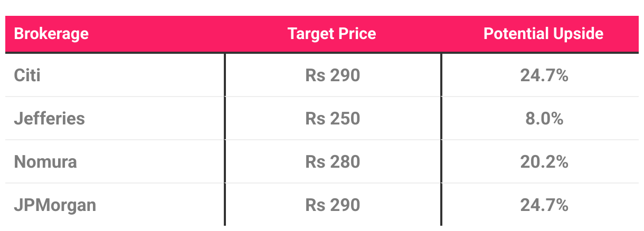Select Citi's 24.7% potential upside value
This screenshot has width=644, height=231.
[544, 75]
